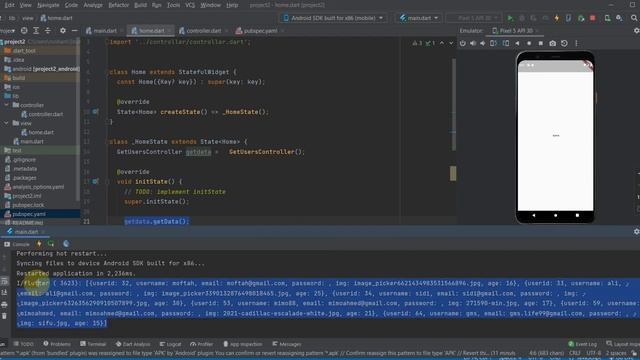The image size is (640, 360).
Task: Open the Refactor menu
Action: point(118,5)
